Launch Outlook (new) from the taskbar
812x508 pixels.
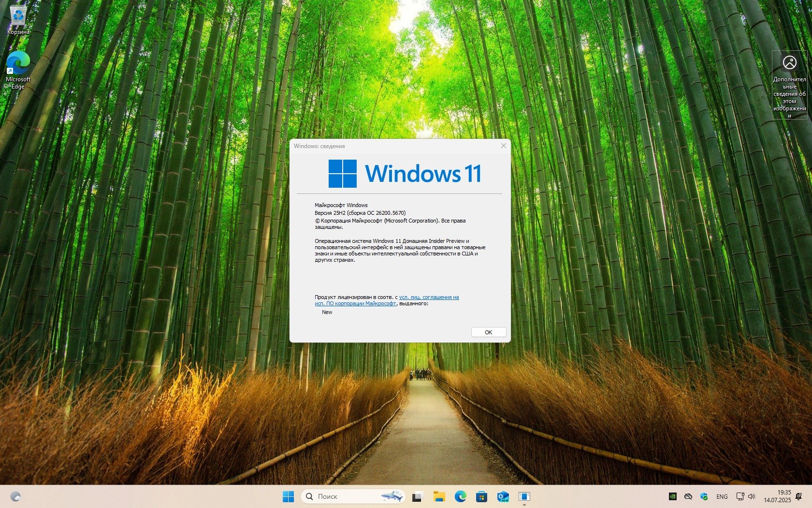click(x=503, y=496)
